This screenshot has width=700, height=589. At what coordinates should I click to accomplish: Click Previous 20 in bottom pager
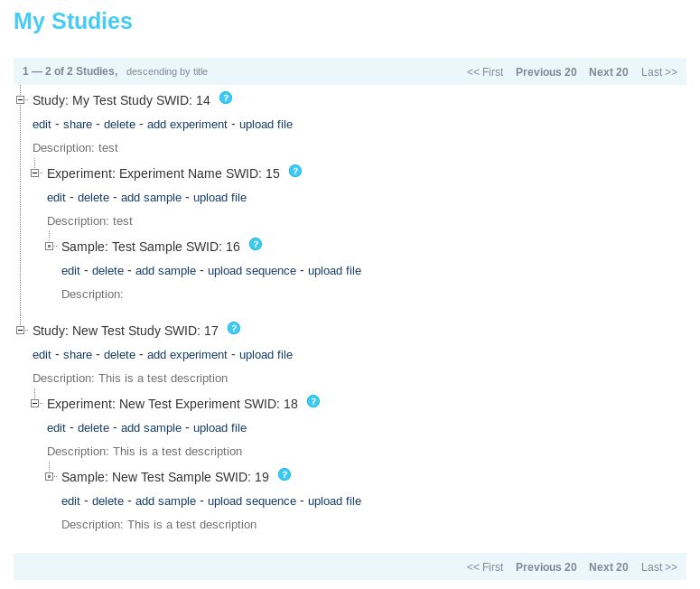coord(546,567)
